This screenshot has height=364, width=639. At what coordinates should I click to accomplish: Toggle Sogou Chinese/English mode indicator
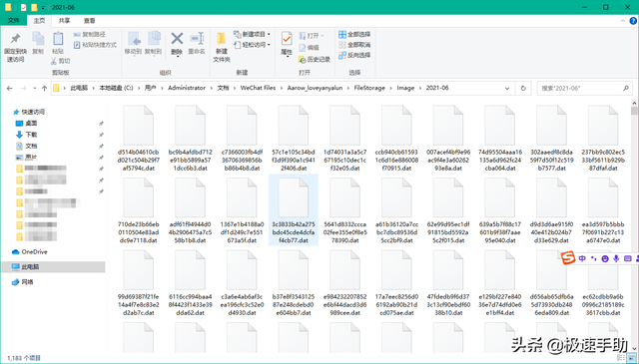click(x=582, y=258)
